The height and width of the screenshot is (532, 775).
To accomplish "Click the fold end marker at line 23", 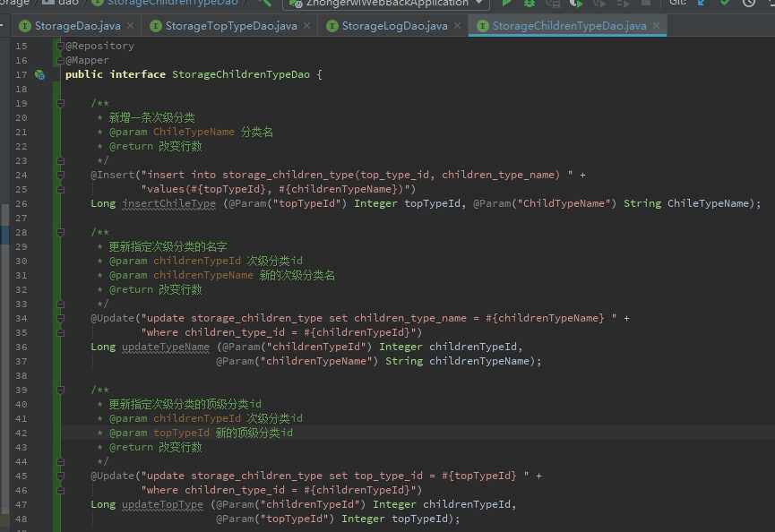I will [60, 160].
